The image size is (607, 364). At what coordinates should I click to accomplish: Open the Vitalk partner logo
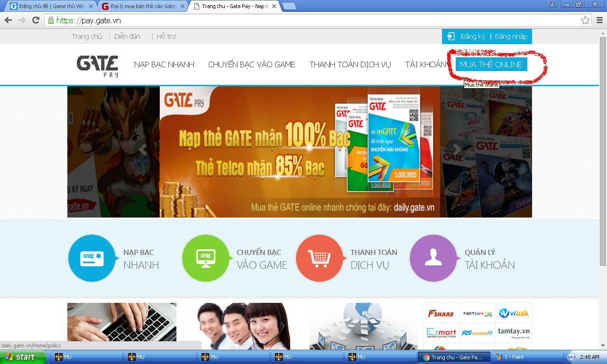click(514, 313)
